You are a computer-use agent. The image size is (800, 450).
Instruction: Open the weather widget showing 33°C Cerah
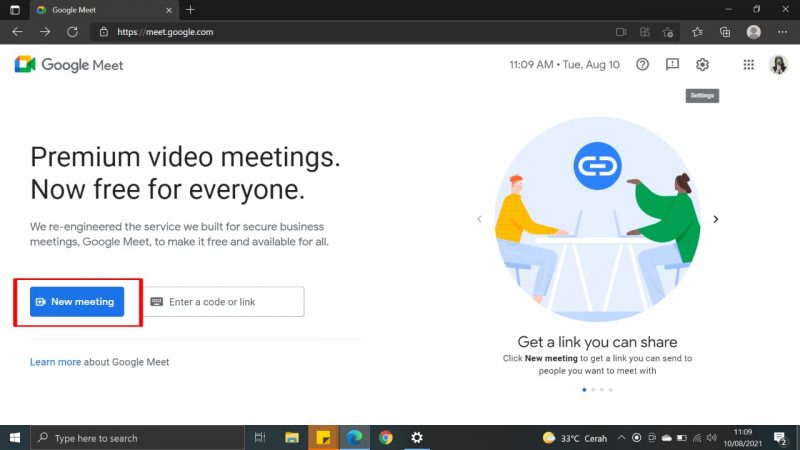click(575, 438)
